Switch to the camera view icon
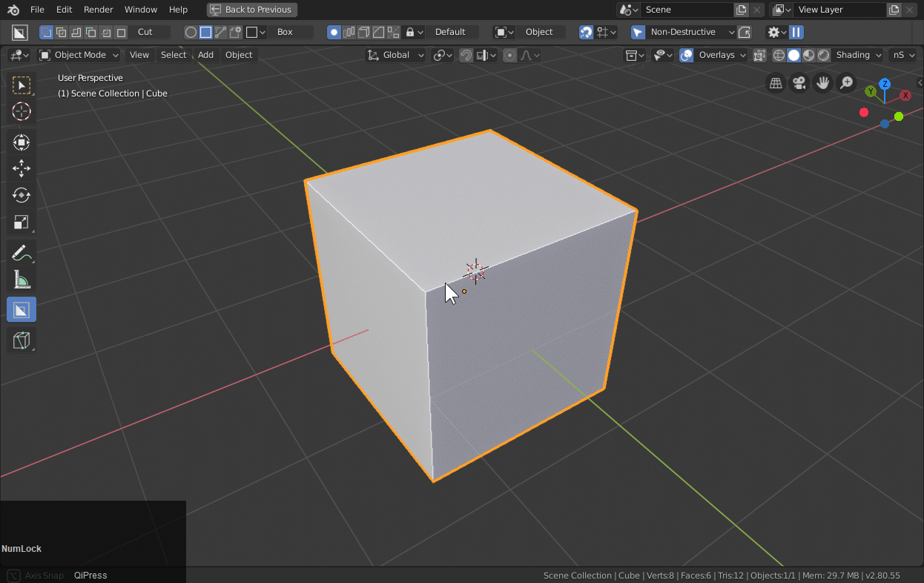The width and height of the screenshot is (924, 583). pyautogui.click(x=799, y=82)
